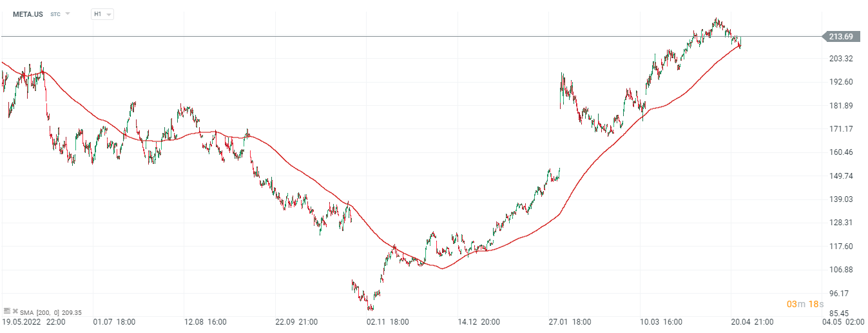Click the 19.05.2022 22:00 date label
The height and width of the screenshot is (333, 868).
pos(34,321)
